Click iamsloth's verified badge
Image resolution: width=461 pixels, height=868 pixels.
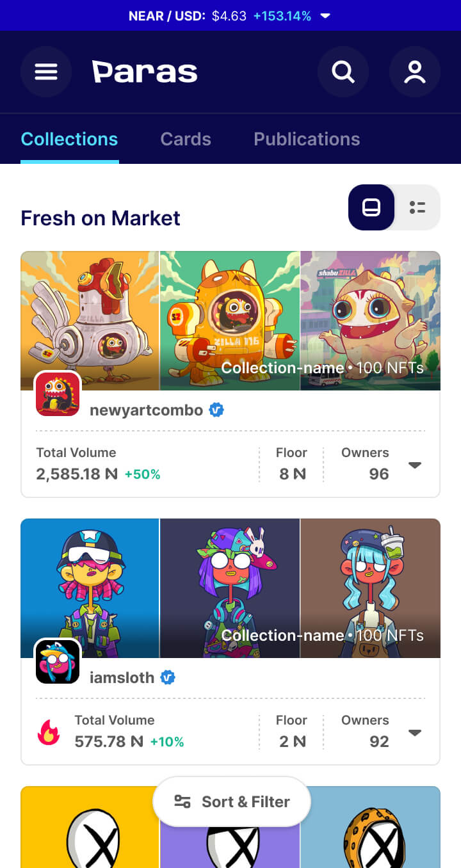click(x=168, y=677)
